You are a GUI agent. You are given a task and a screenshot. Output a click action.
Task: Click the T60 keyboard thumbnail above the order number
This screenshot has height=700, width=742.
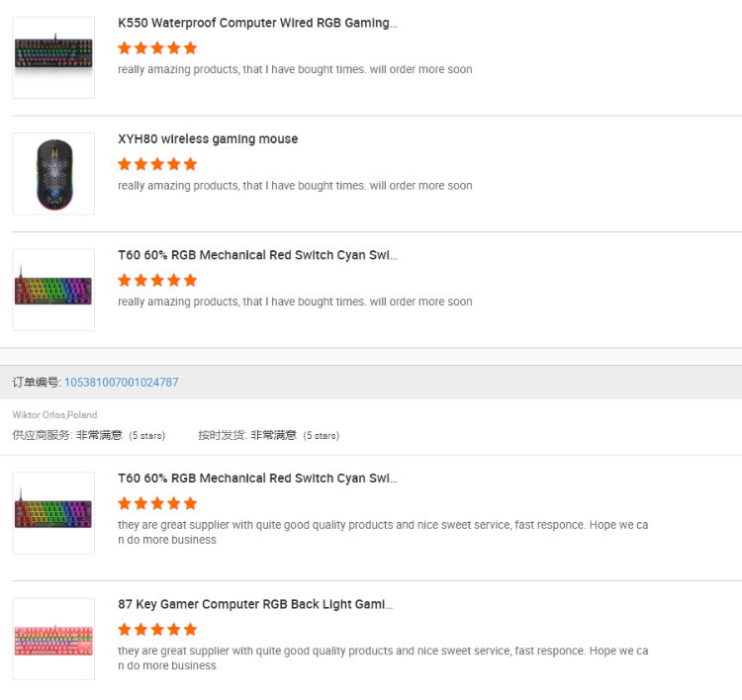pos(53,290)
